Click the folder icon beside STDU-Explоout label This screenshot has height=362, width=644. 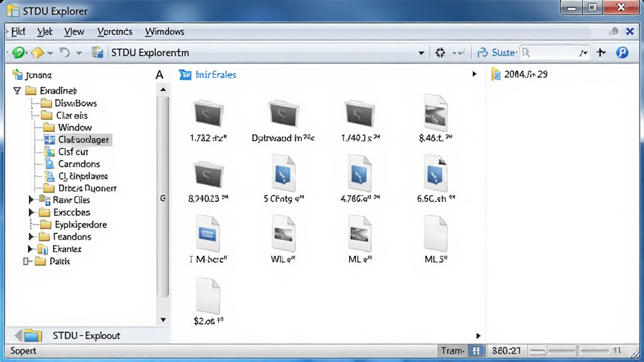(33, 336)
